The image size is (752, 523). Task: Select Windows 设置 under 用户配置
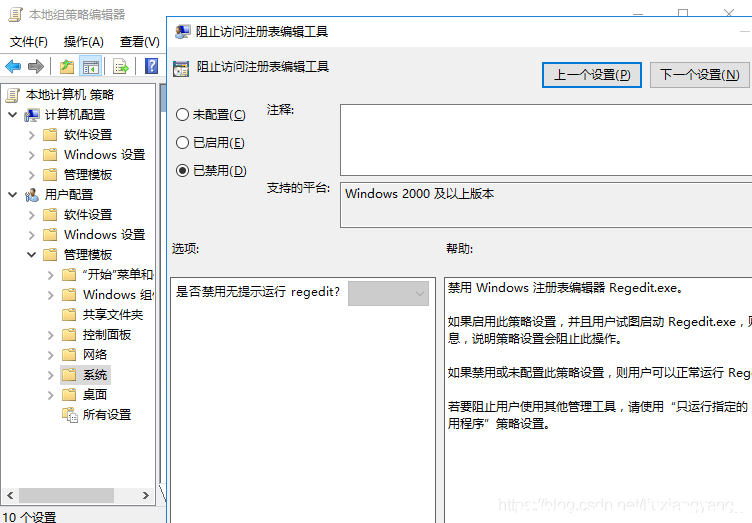[105, 235]
